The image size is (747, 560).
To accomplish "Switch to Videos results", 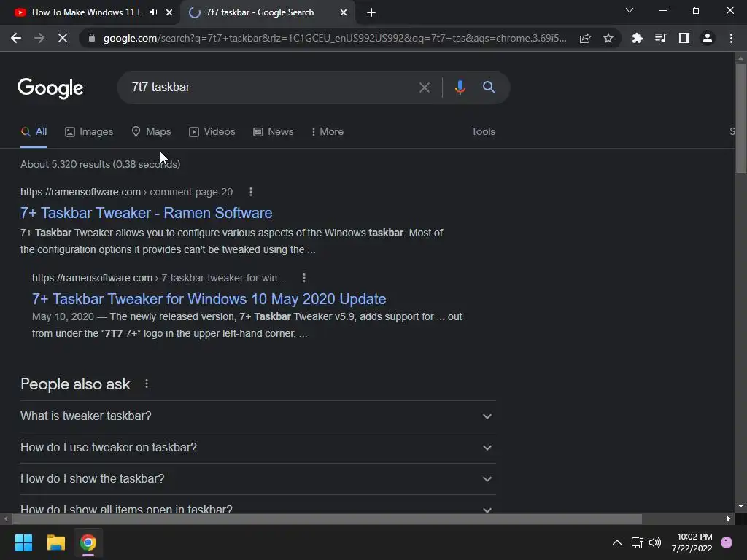I will pos(212,132).
